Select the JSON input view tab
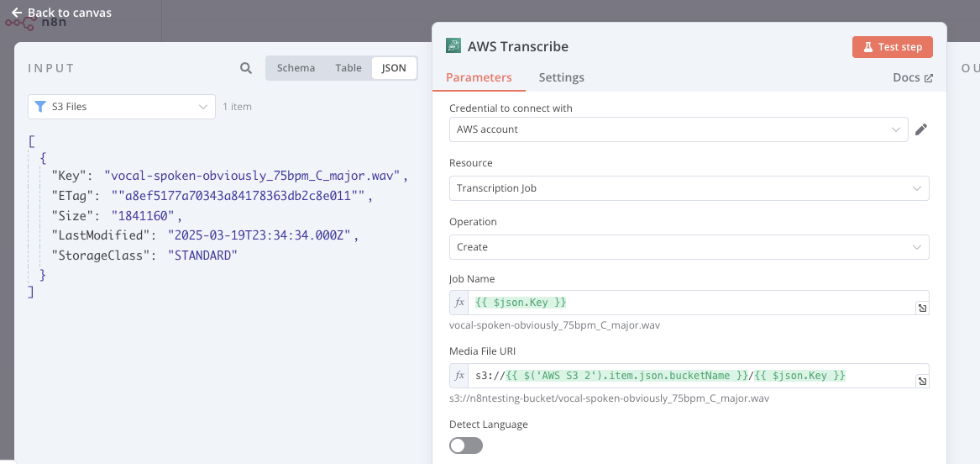The width and height of the screenshot is (980, 464). [x=394, y=68]
